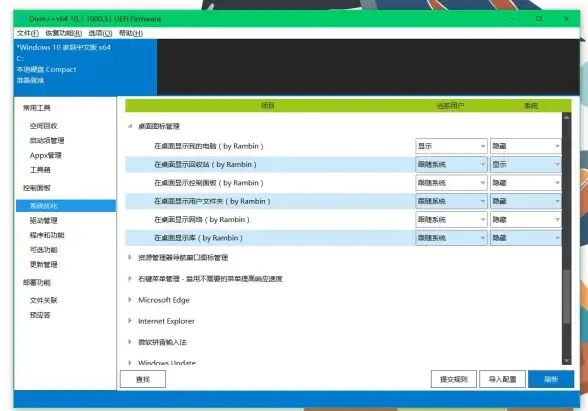Open 可选功能 in the sidebar
The image size is (588, 411).
tap(44, 250)
